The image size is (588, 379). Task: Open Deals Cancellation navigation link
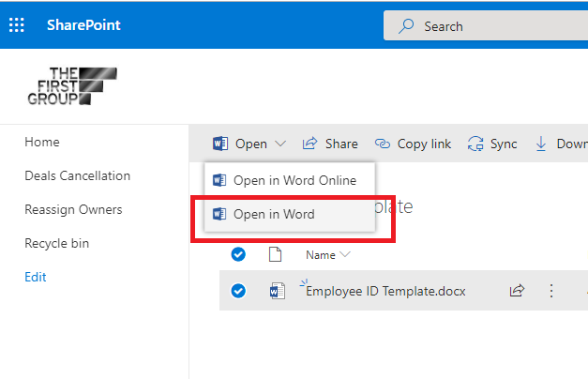tap(77, 175)
